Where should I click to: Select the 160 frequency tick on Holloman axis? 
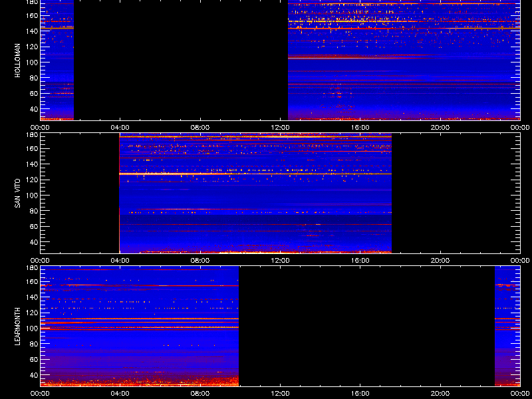(x=31, y=15)
